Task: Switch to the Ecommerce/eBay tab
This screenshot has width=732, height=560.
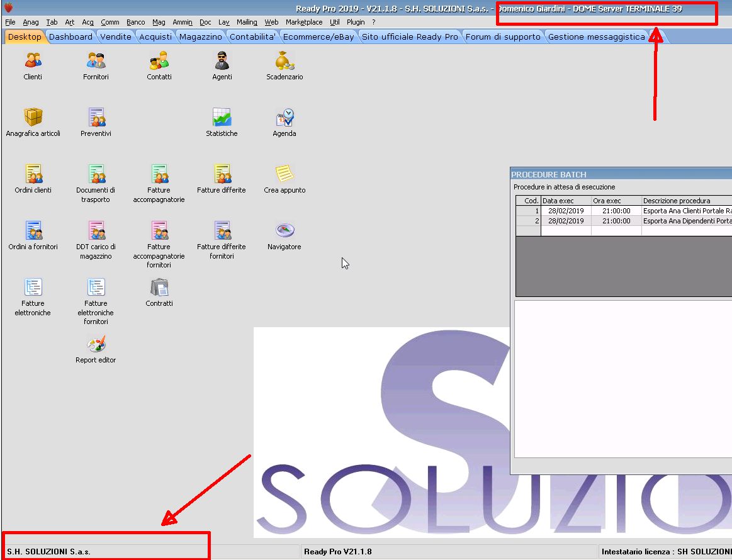Action: pos(318,37)
